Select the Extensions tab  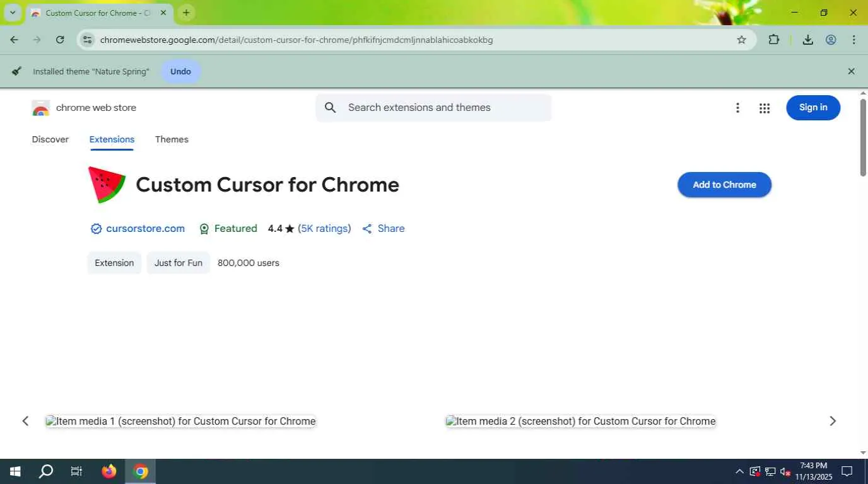coord(112,139)
